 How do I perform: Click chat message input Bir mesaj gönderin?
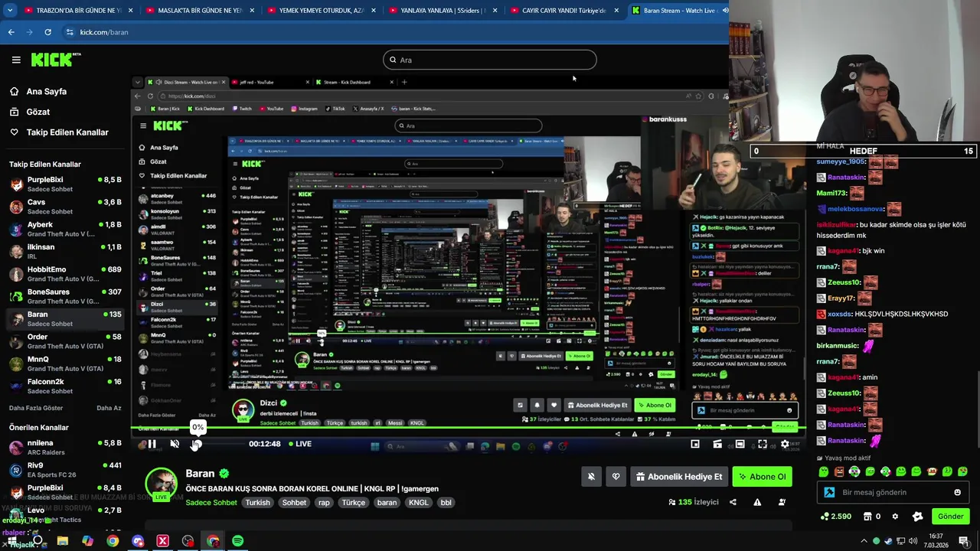[x=892, y=492]
